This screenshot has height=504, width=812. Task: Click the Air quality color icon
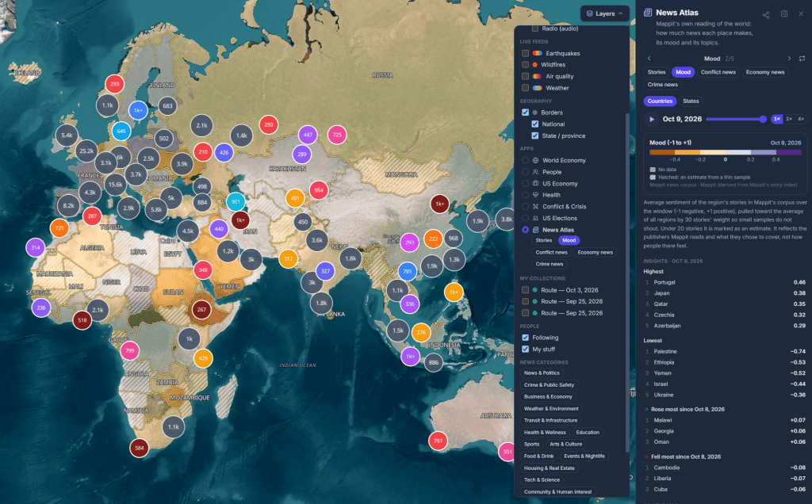pyautogui.click(x=537, y=76)
